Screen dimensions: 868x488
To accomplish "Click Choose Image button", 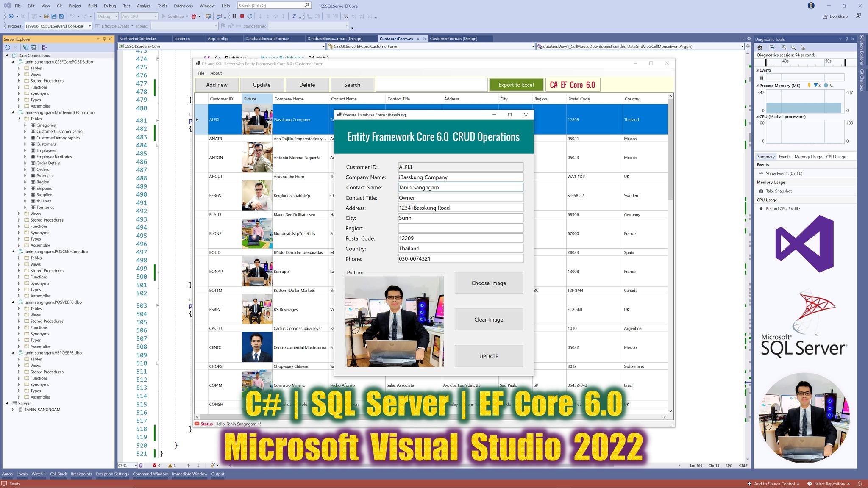I will tap(489, 283).
